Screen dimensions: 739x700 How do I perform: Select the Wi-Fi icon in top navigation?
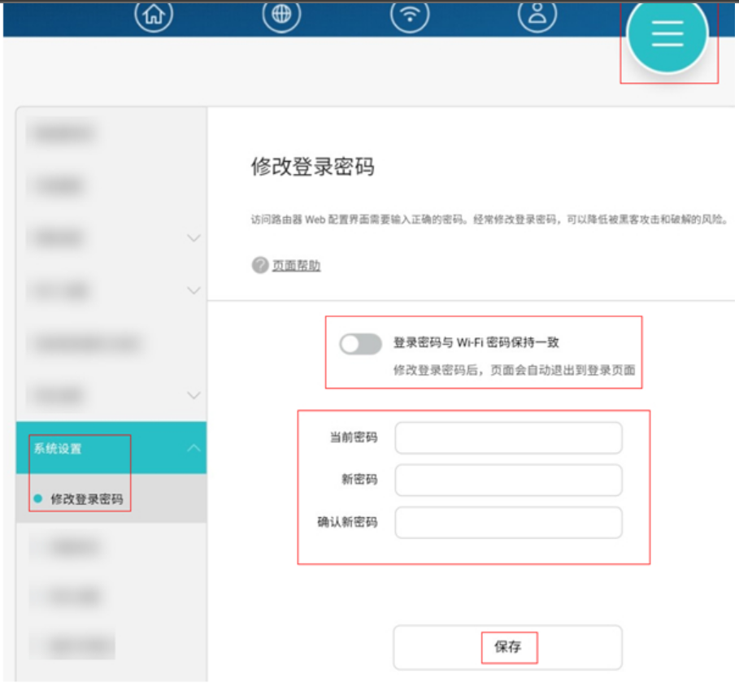coord(410,15)
